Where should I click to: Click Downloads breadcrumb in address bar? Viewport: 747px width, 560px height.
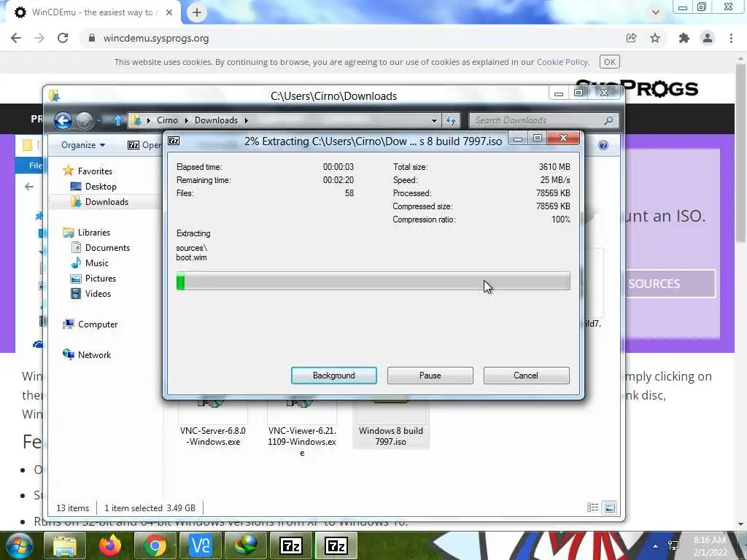click(216, 120)
